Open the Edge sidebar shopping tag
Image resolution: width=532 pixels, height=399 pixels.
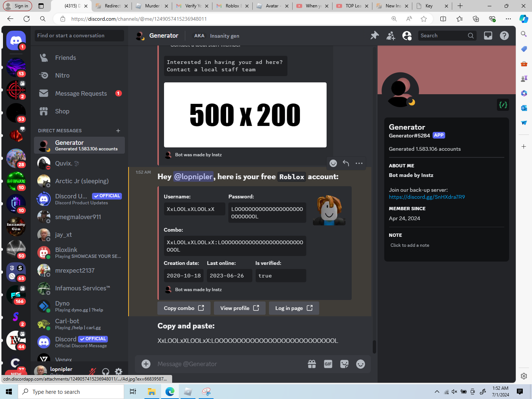524,49
